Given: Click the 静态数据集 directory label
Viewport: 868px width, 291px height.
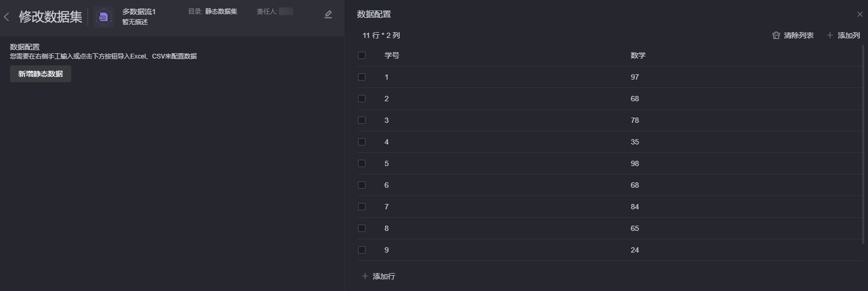Looking at the screenshot, I should [x=221, y=11].
